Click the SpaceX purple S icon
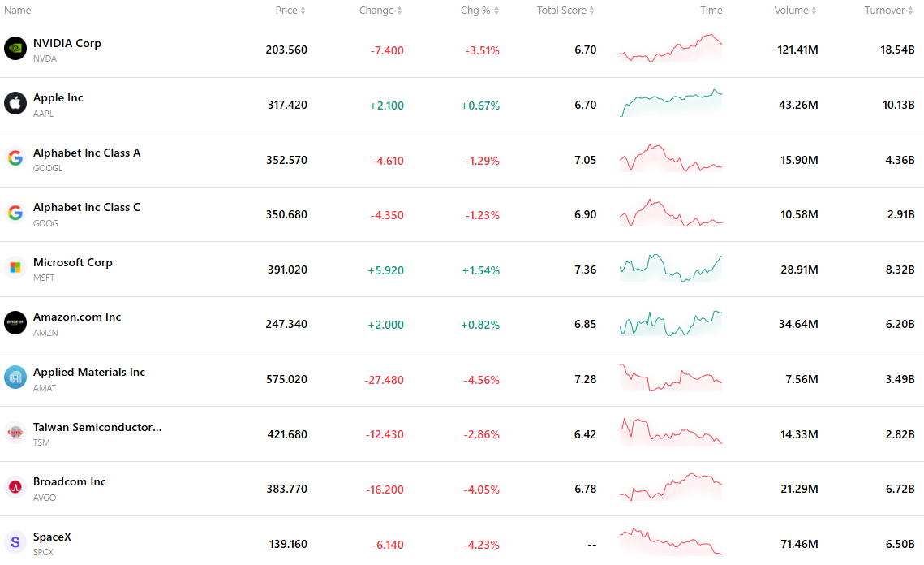The image size is (924, 565). click(x=15, y=542)
